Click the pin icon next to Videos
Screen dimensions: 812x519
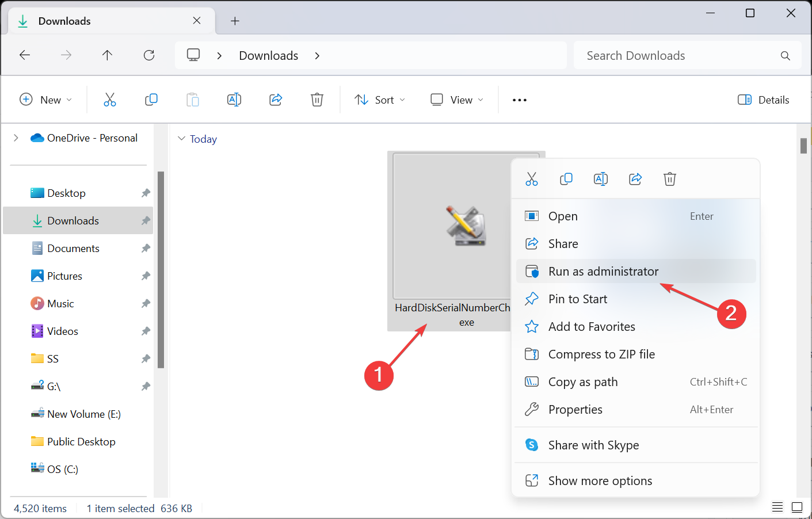(146, 331)
